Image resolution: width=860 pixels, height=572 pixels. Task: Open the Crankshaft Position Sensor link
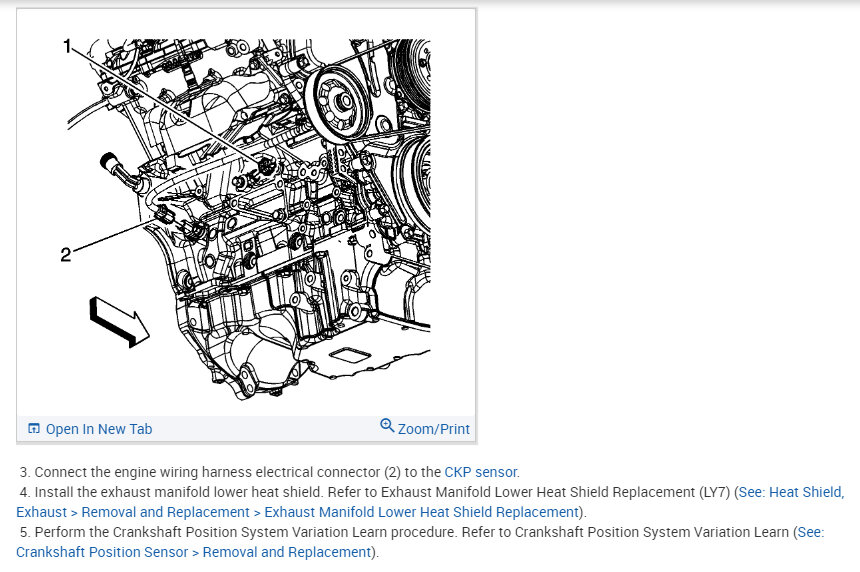[102, 552]
